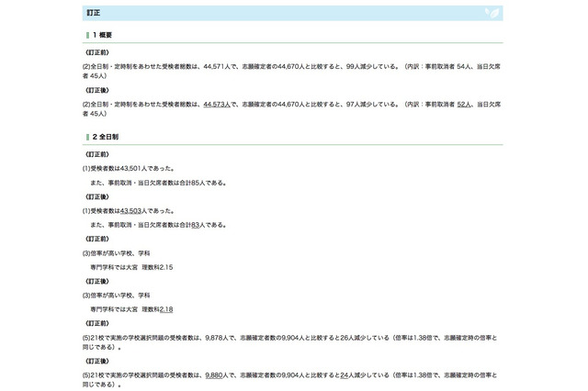Screen dimensions: 588x391
Task: Click the underlined "43,503" examinee count
Action: point(130,211)
